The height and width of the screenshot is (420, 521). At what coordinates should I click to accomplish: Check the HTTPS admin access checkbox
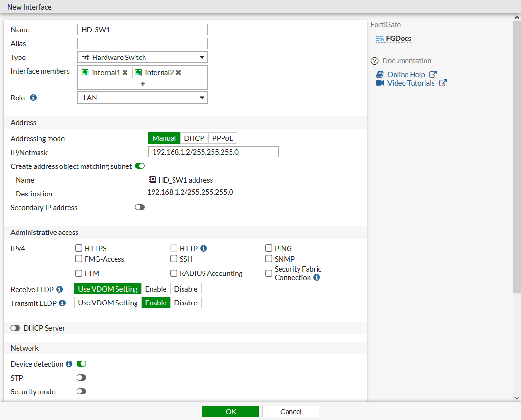(x=78, y=248)
